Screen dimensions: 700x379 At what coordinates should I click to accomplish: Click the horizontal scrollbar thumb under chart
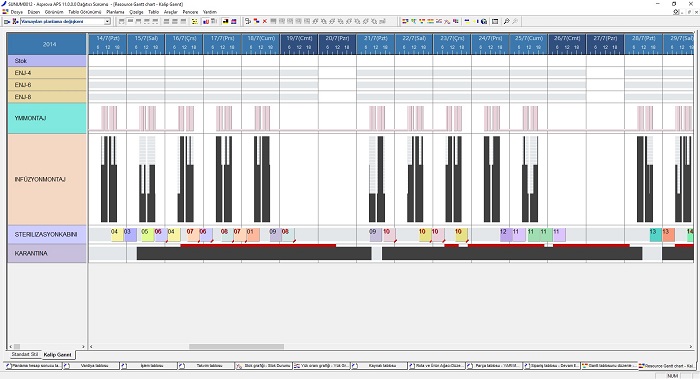(237, 346)
